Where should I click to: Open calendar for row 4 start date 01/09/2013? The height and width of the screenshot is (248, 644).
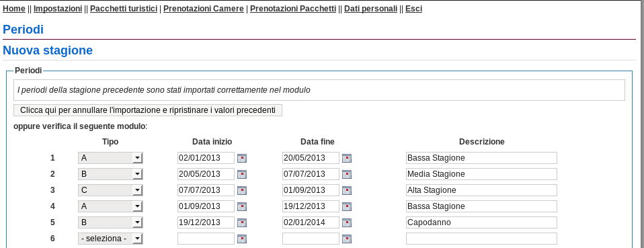point(242,206)
